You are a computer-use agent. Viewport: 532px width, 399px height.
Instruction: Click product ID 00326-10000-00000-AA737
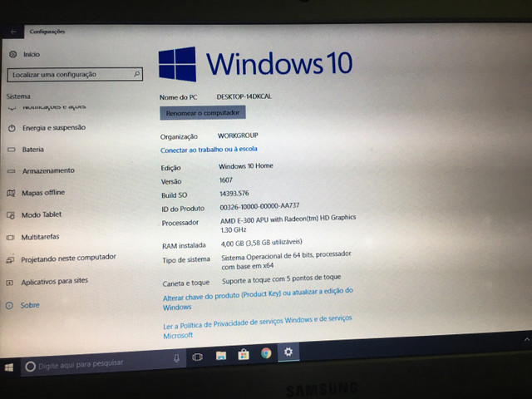(x=259, y=206)
